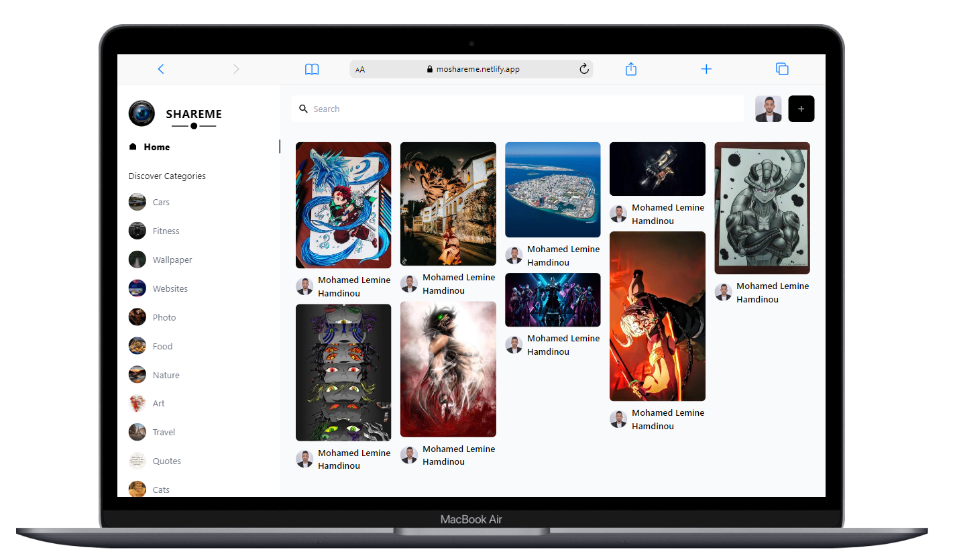953x560 pixels.
Task: Open the dark spaceship pin
Action: point(657,169)
